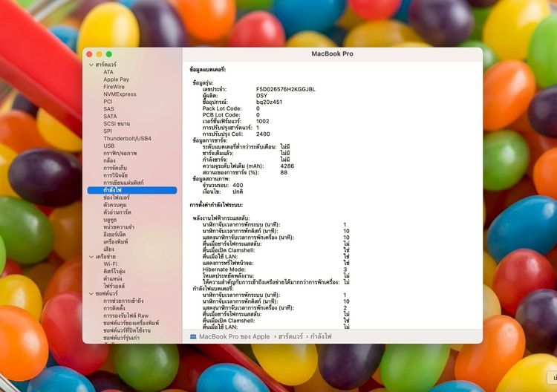Click the red close window button
Screen dimensions: 557x392
[x=89, y=54]
